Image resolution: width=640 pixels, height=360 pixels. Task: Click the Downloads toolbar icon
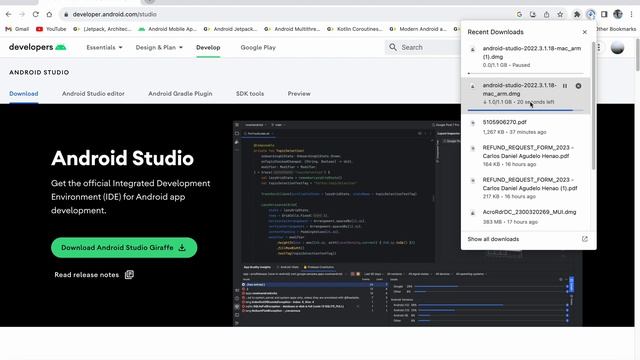pos(591,14)
